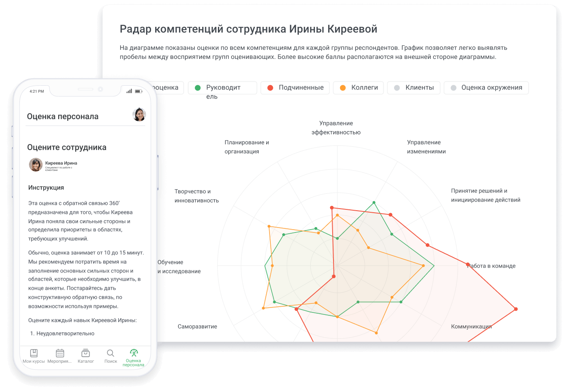Click the radar chart page title

point(248,29)
